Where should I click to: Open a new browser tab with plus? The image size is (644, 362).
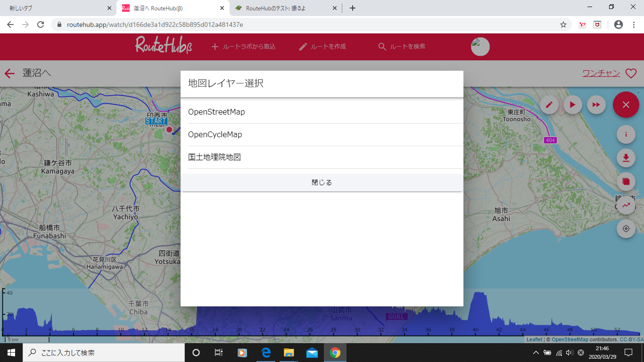tap(353, 8)
